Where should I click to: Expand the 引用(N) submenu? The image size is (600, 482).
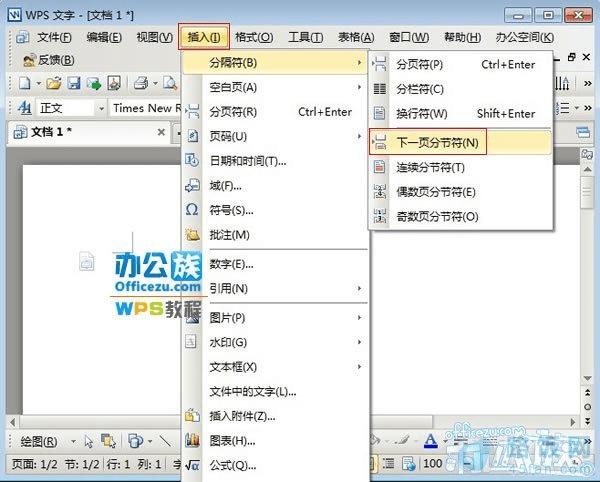coord(275,288)
